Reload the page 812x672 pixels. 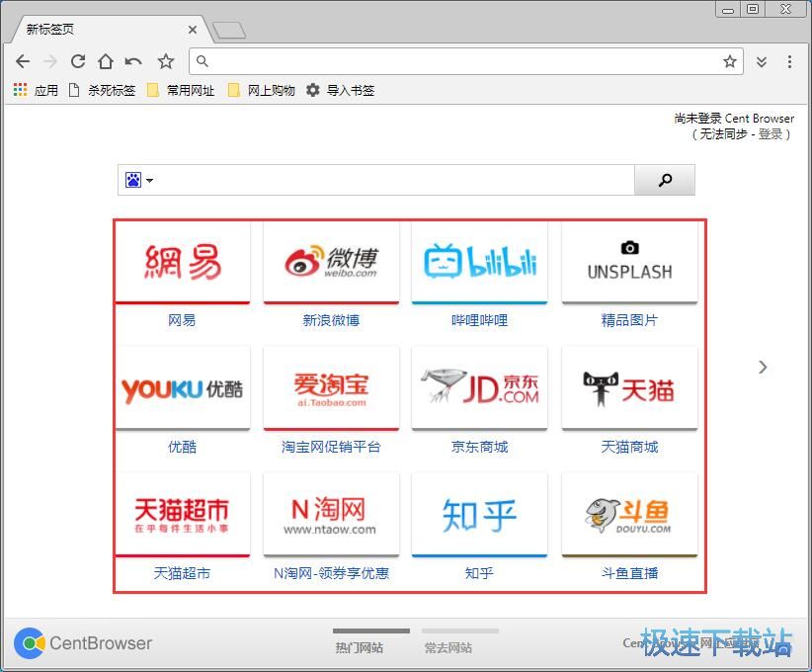[x=78, y=61]
